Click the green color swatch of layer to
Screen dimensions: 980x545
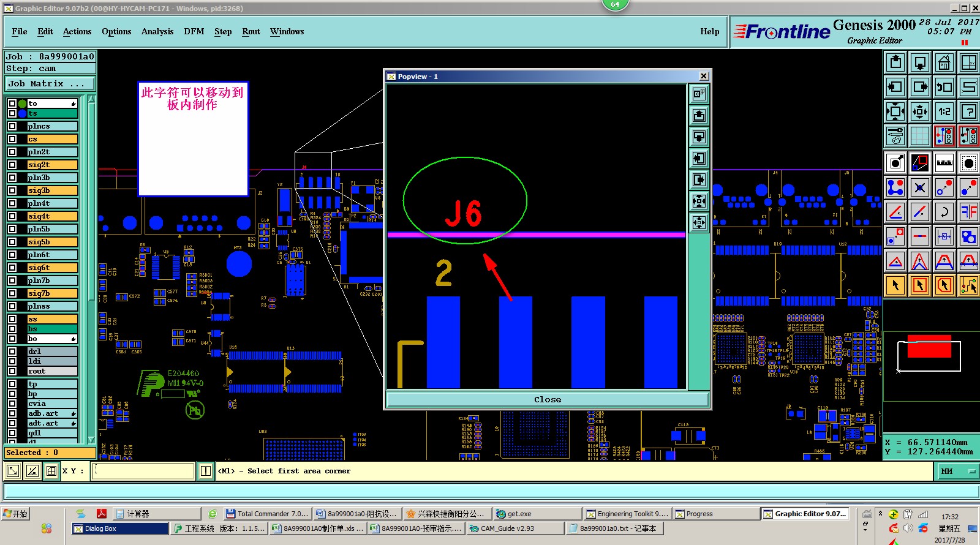pyautogui.click(x=23, y=103)
